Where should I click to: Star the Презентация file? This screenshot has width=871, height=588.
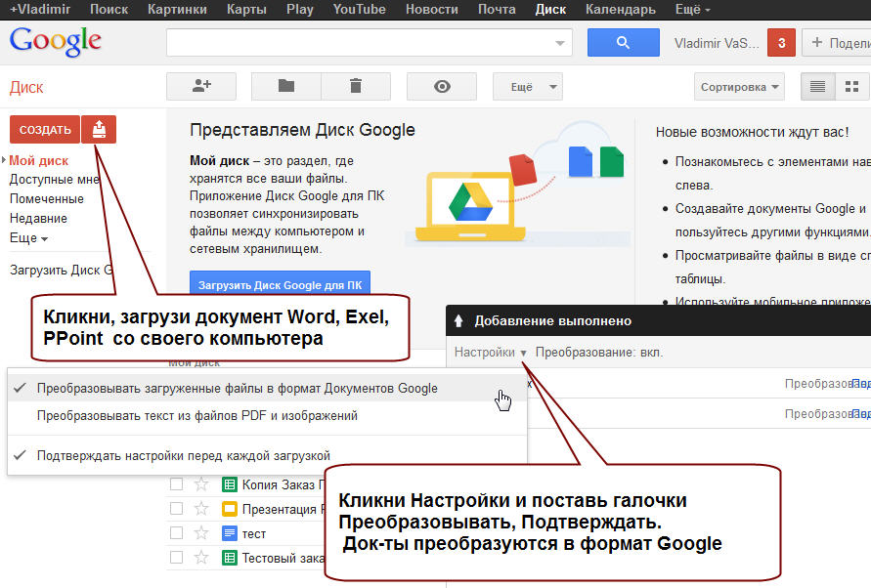point(201,509)
